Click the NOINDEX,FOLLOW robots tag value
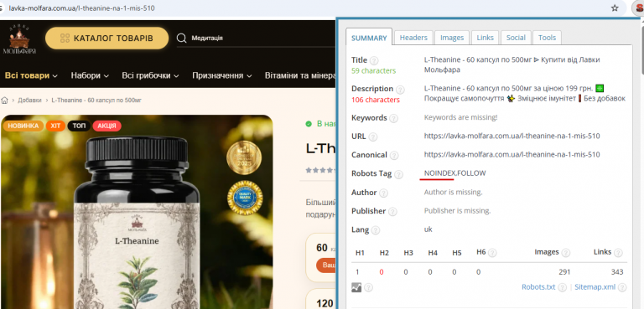The width and height of the screenshot is (644, 309). [x=455, y=173]
